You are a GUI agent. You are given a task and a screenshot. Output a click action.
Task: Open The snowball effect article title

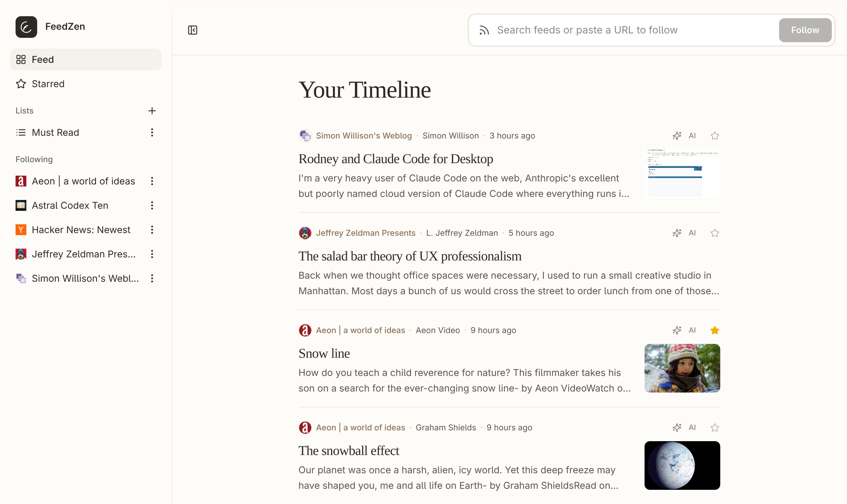coord(348,451)
